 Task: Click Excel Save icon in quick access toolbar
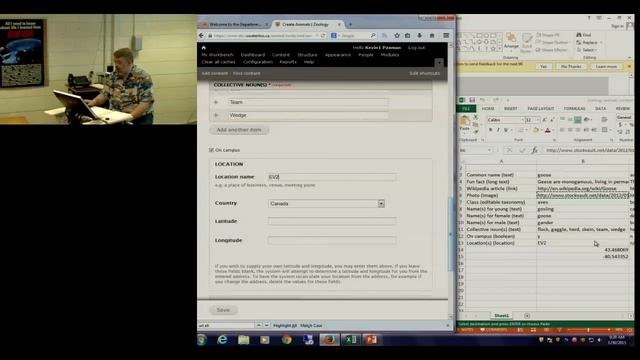coord(472,100)
